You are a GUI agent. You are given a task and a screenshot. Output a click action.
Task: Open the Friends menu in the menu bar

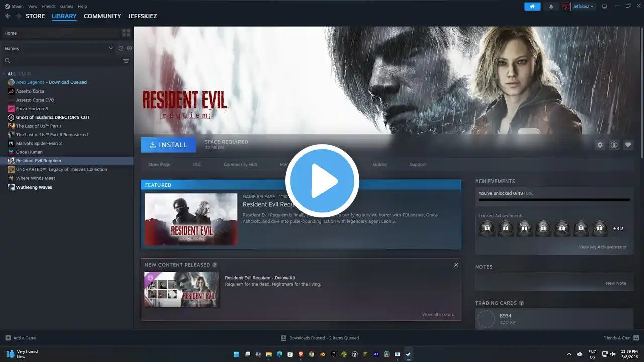click(49, 6)
